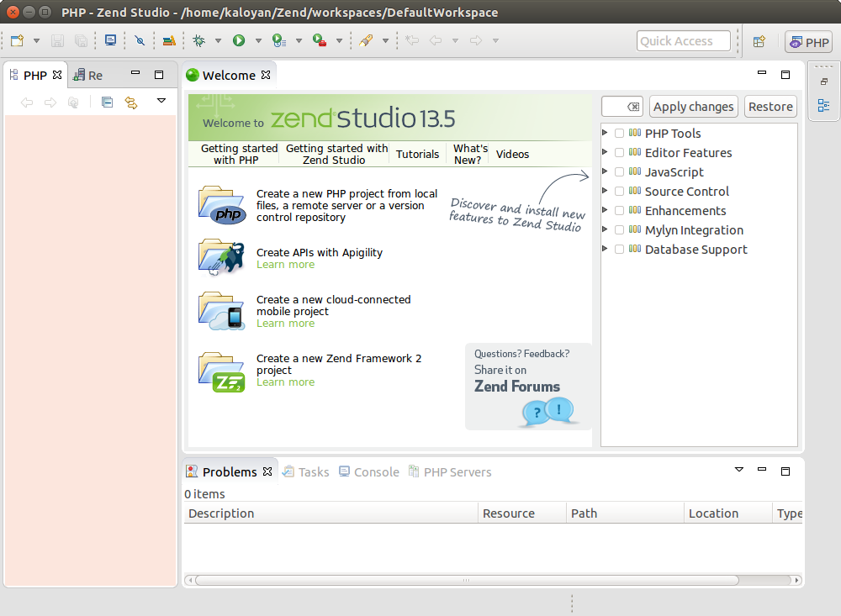Expand the Editor Features tree node
Viewport: 841px width, 616px height.
click(605, 152)
